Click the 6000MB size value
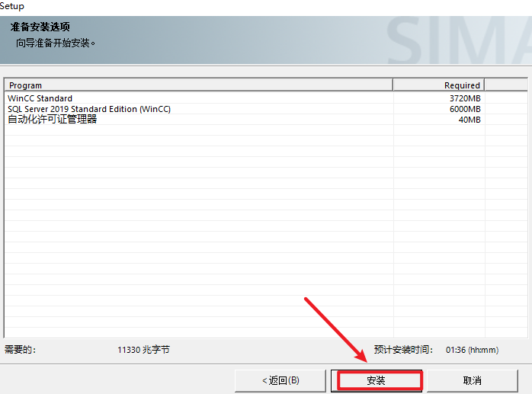Image resolution: width=532 pixels, height=394 pixels. [x=465, y=109]
